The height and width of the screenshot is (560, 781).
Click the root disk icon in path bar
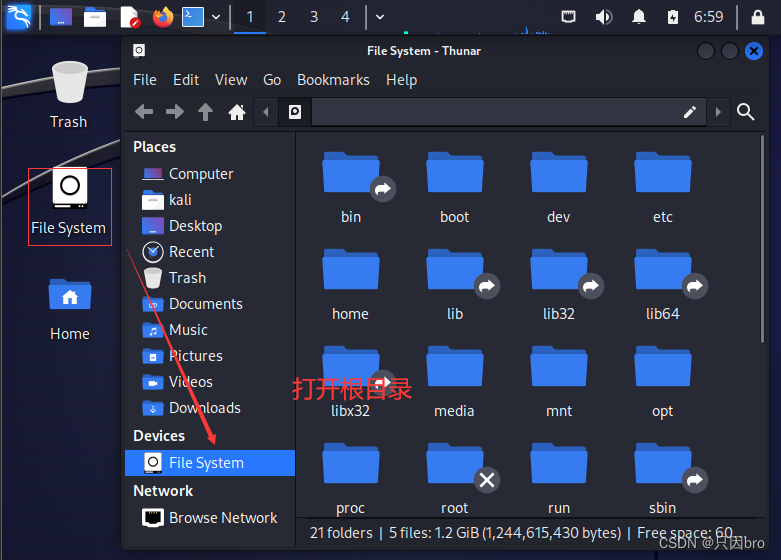click(x=295, y=112)
